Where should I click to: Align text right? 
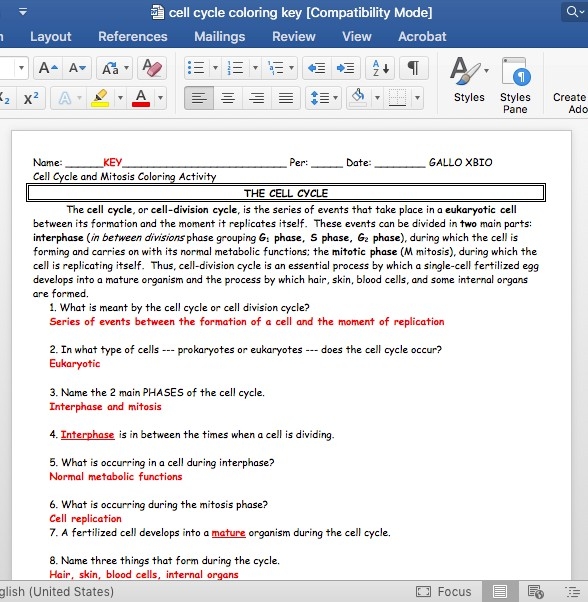coord(256,98)
